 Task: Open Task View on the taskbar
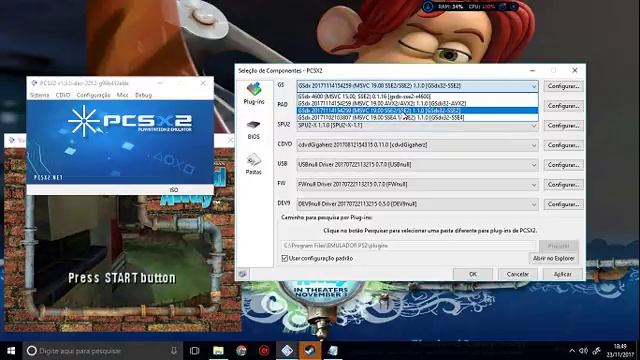click(x=195, y=351)
